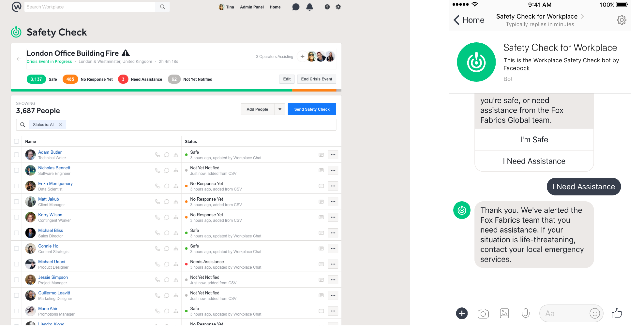Open more options for Adam Butler
Viewport: 644px width, 326px height.
[333, 155]
